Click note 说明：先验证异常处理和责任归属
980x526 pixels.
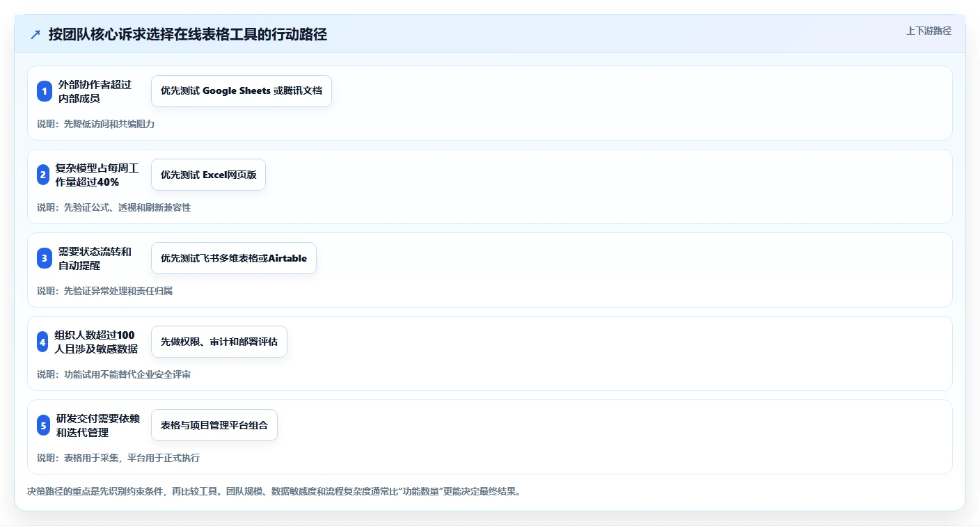tap(104, 291)
